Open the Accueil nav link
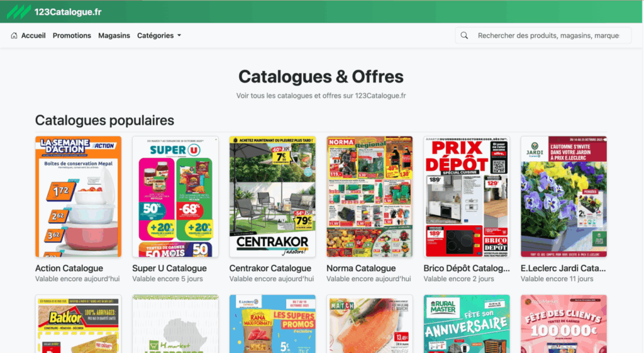 [33, 35]
